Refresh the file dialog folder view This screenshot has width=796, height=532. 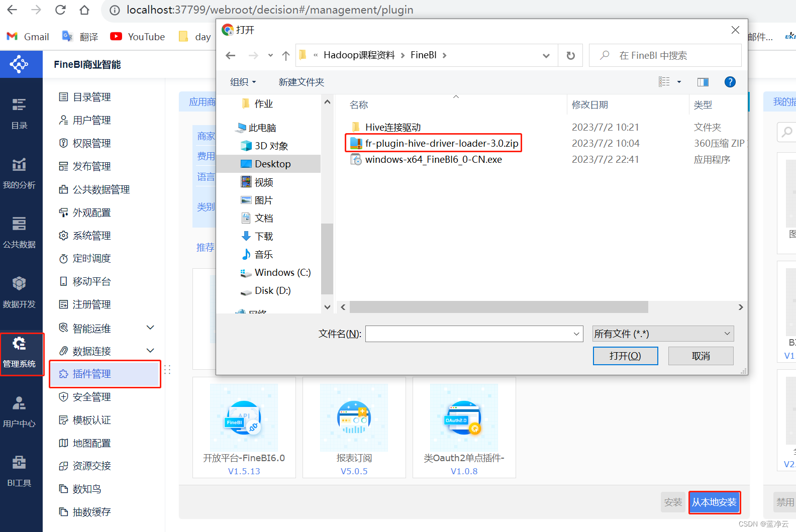[x=571, y=55]
